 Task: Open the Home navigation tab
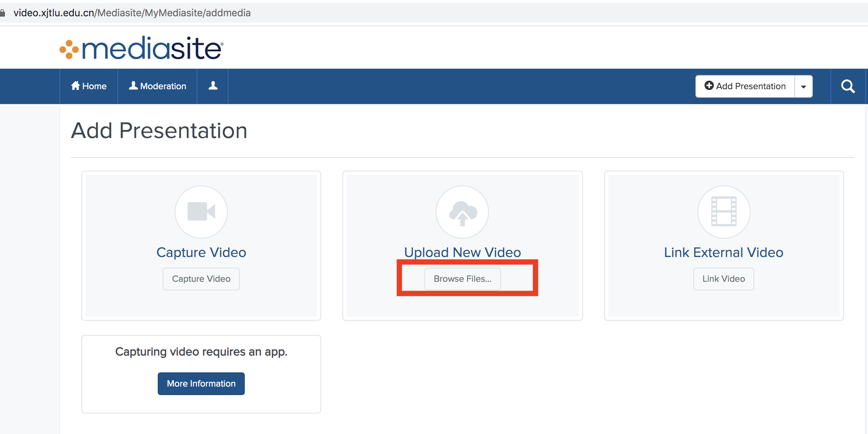pos(89,86)
